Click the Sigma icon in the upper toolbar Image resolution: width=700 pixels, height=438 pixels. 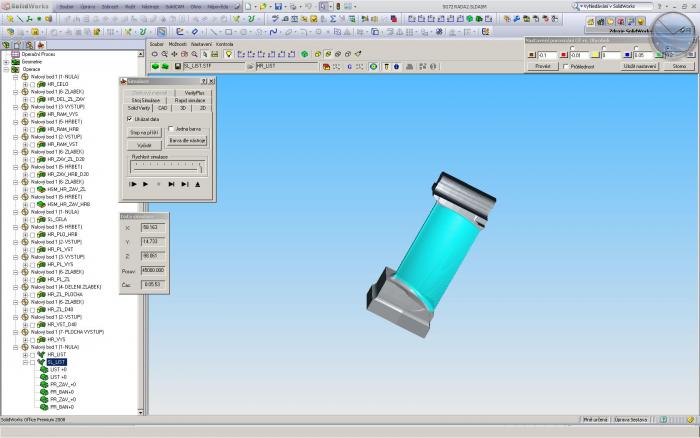(x=333, y=19)
